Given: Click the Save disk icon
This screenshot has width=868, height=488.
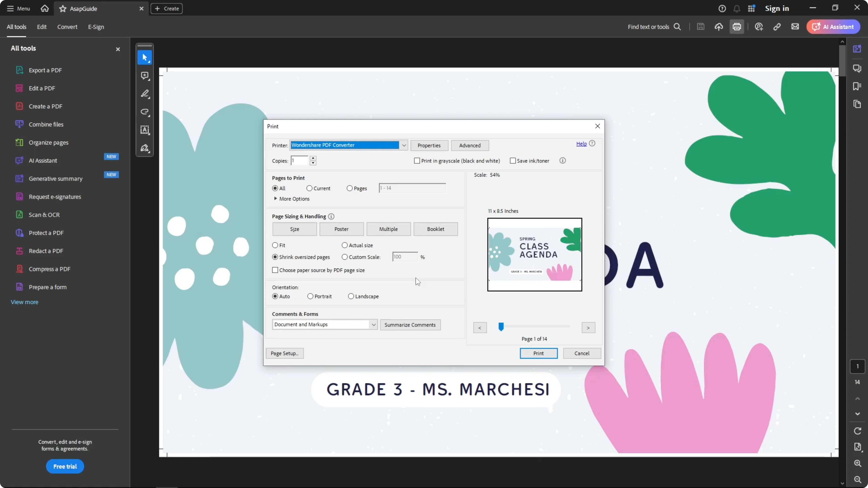Looking at the screenshot, I should [x=701, y=27].
